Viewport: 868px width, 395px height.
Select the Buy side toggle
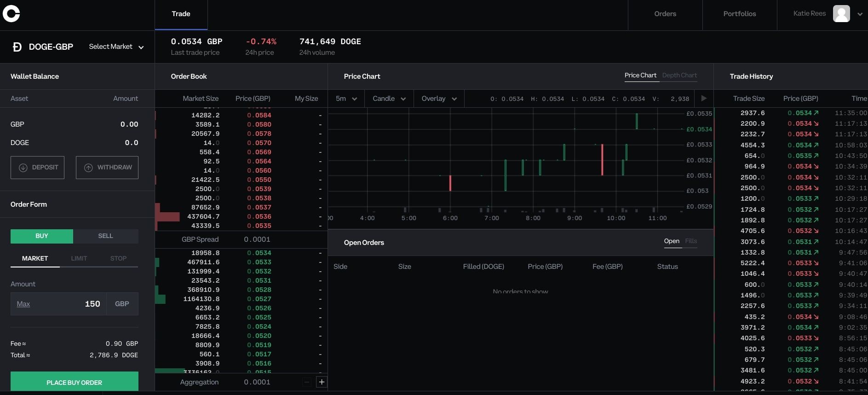click(x=42, y=236)
